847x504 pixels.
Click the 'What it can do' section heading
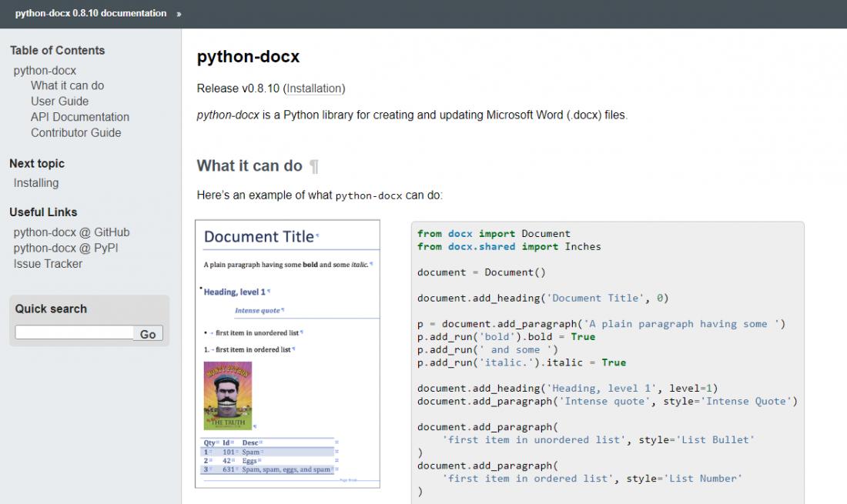[251, 165]
